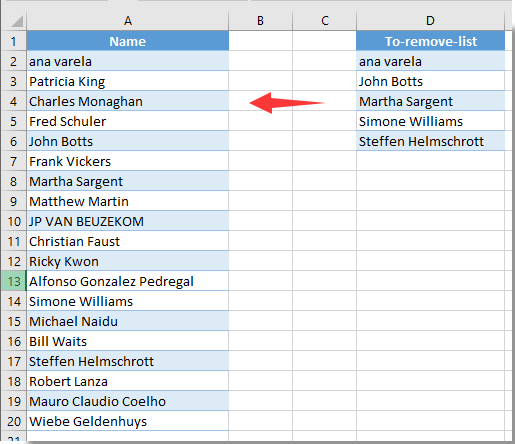Click the Name header cell
The image size is (515, 444).
pos(128,41)
